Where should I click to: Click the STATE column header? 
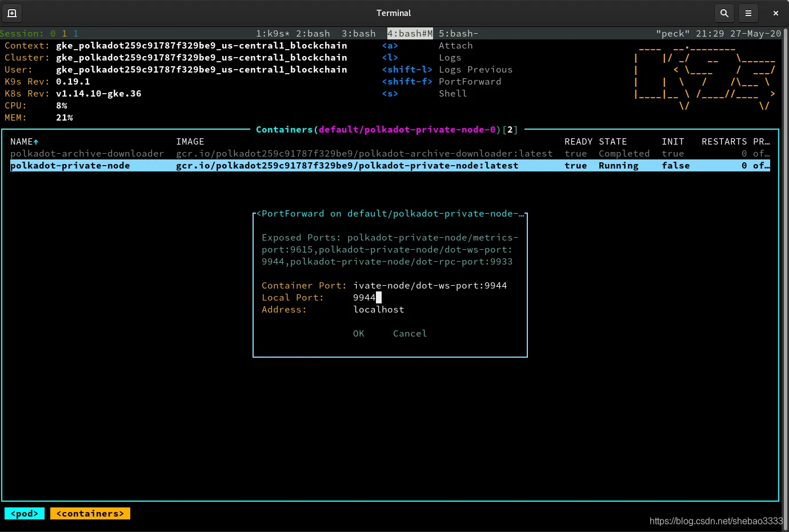coord(612,142)
